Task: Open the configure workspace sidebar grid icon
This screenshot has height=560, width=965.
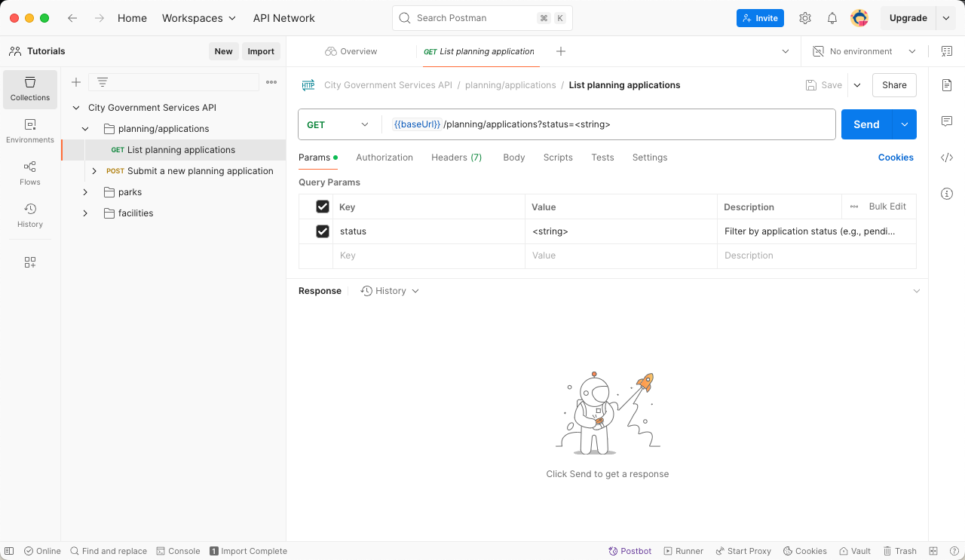Action: 30,262
